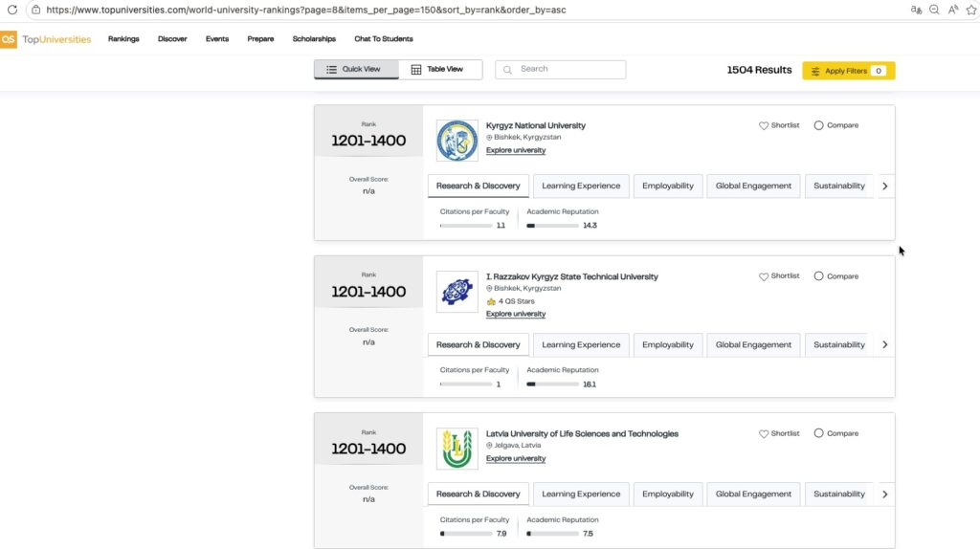This screenshot has width=980, height=549.
Task: Show more indicator tabs for I. Razzakov university
Action: tap(884, 344)
